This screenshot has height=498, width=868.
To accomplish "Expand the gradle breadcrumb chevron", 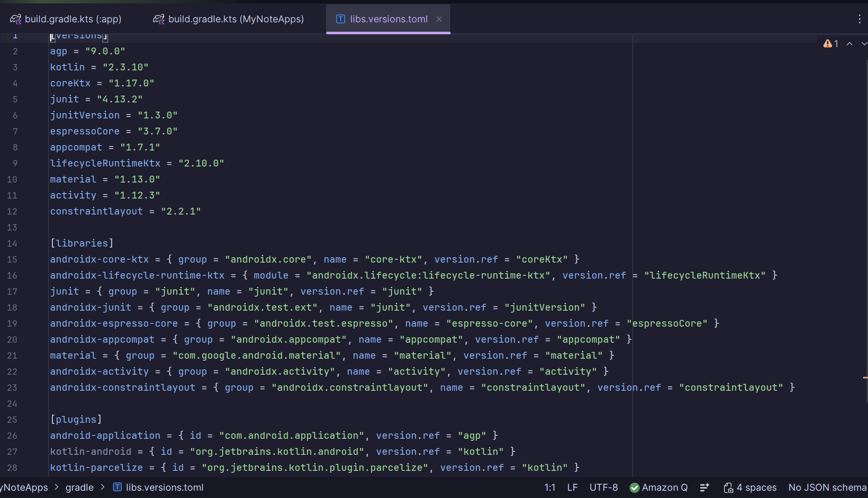I will (x=102, y=487).
